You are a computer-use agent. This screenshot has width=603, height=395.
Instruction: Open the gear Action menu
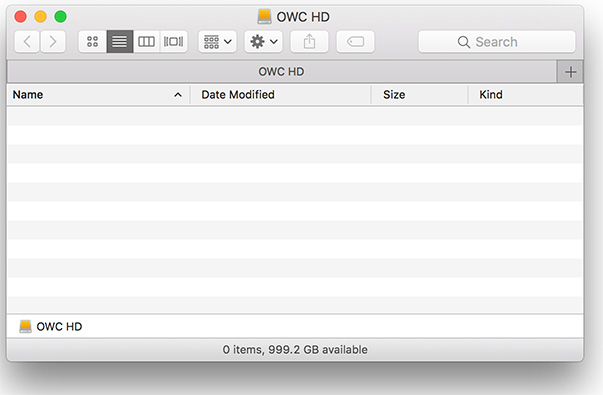[x=263, y=42]
